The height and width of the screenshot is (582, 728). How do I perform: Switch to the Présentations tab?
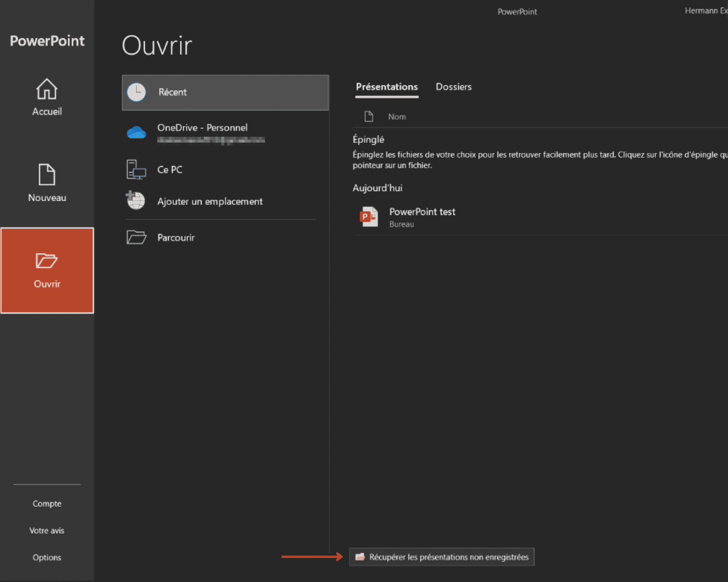pyautogui.click(x=387, y=87)
